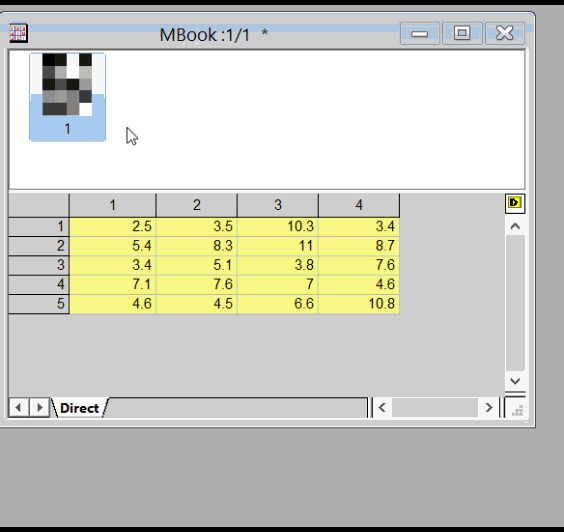Select column header 1
This screenshot has width=564, height=532.
click(113, 205)
